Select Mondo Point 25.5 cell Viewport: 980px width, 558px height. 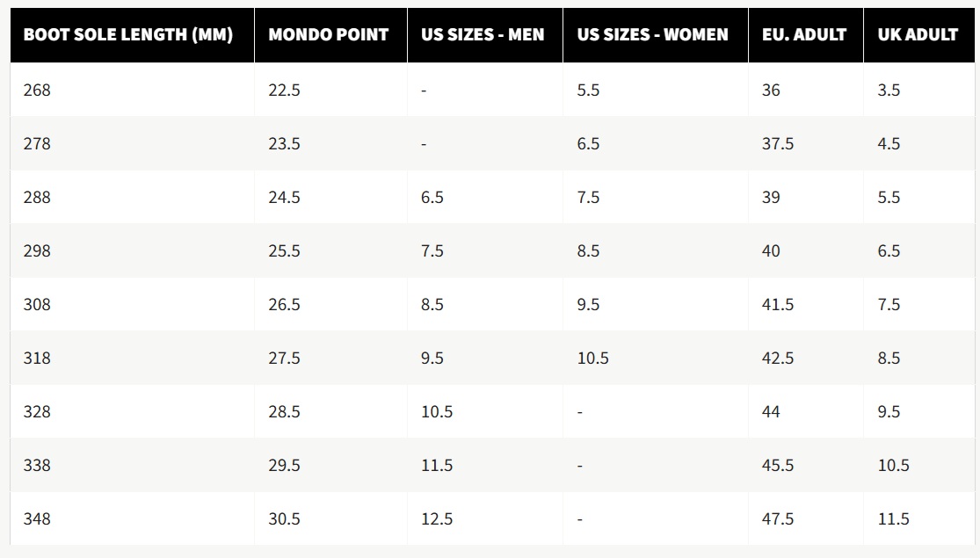click(x=284, y=250)
